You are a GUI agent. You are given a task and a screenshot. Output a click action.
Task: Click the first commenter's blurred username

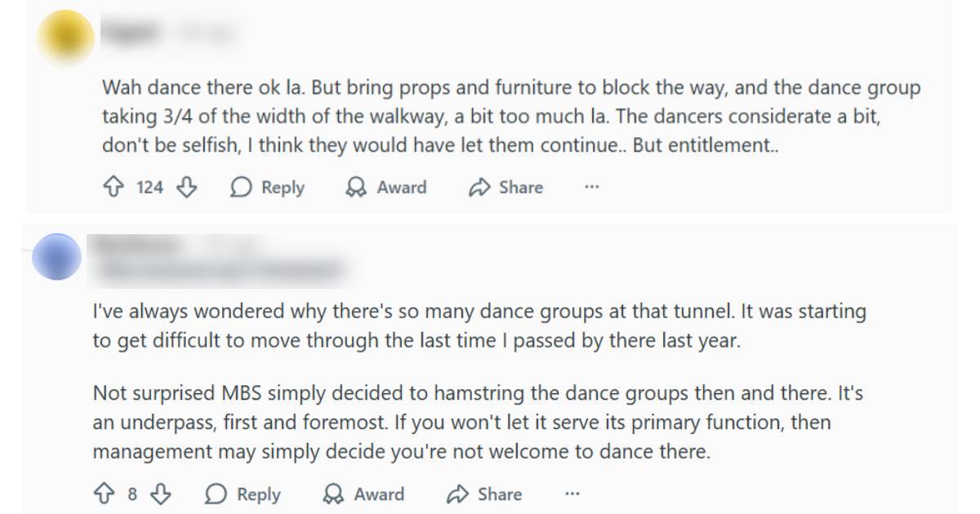[129, 33]
